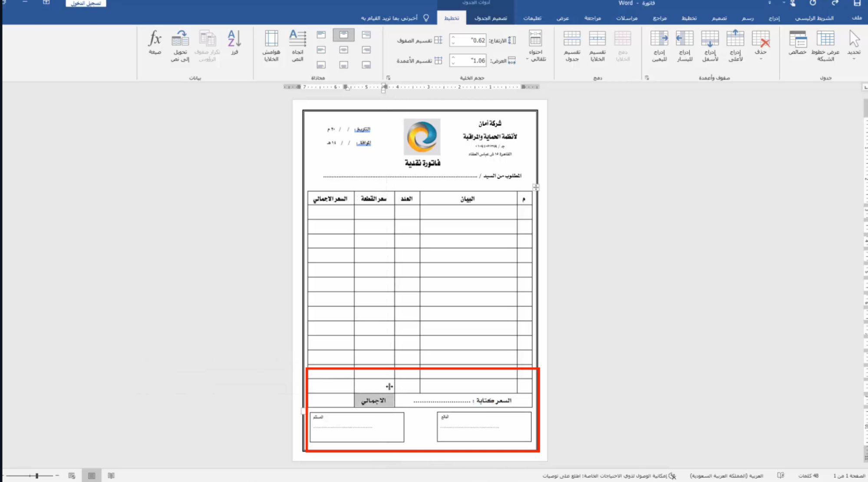Viewport: 868px width, 482px height.
Task: Click the Tell Me search box (أخبرني)
Action: point(391,19)
